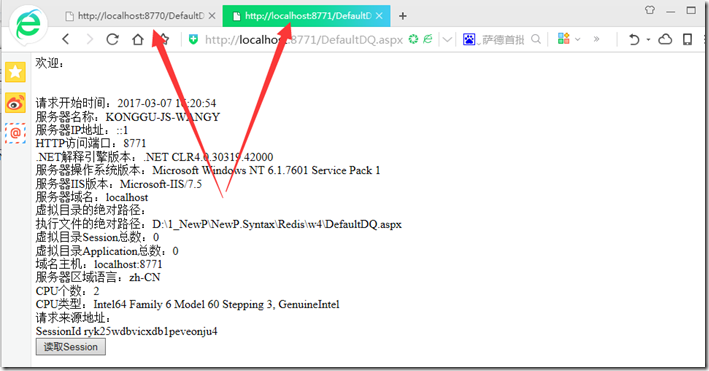Click the mobile device icon
The width and height of the screenshot is (709, 371).
tap(687, 39)
